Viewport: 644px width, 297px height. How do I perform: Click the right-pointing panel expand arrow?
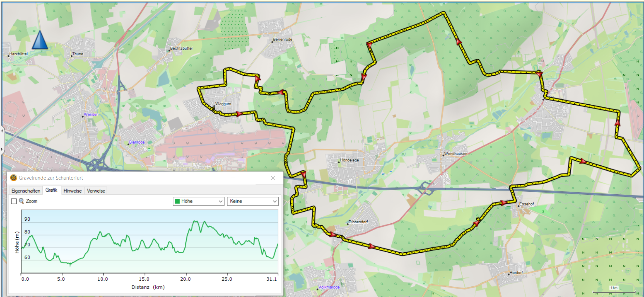tap(2, 149)
